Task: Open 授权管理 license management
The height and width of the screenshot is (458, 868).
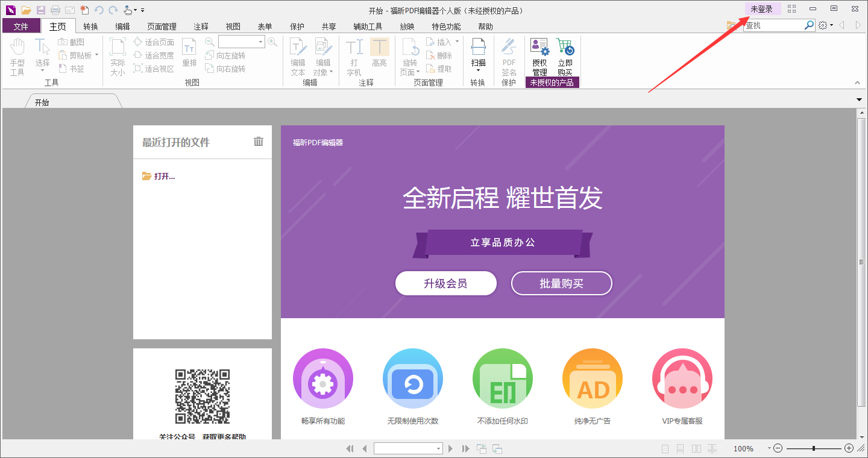Action: click(538, 57)
